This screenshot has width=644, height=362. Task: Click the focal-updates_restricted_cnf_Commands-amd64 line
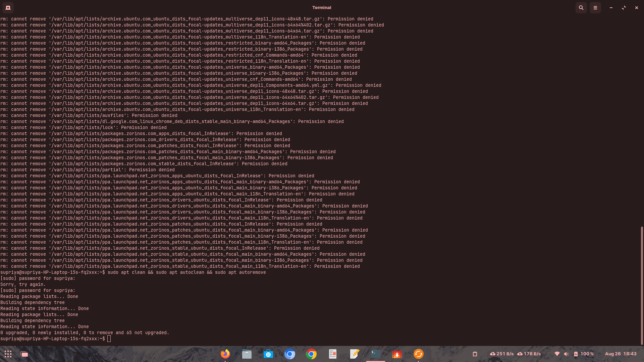tap(178, 55)
